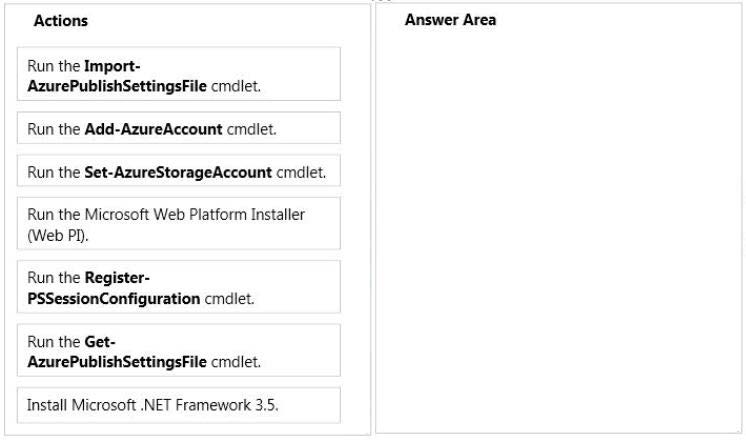Image resolution: width=746 pixels, height=440 pixels.
Task: Select the Add-AzureAccount cmdlet action
Action: coord(179,128)
